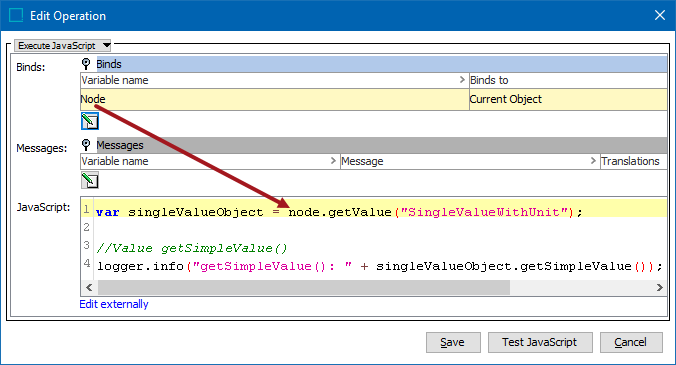Expand the Binds Variable name column arrow
The width and height of the screenshot is (676, 365).
coord(462,80)
